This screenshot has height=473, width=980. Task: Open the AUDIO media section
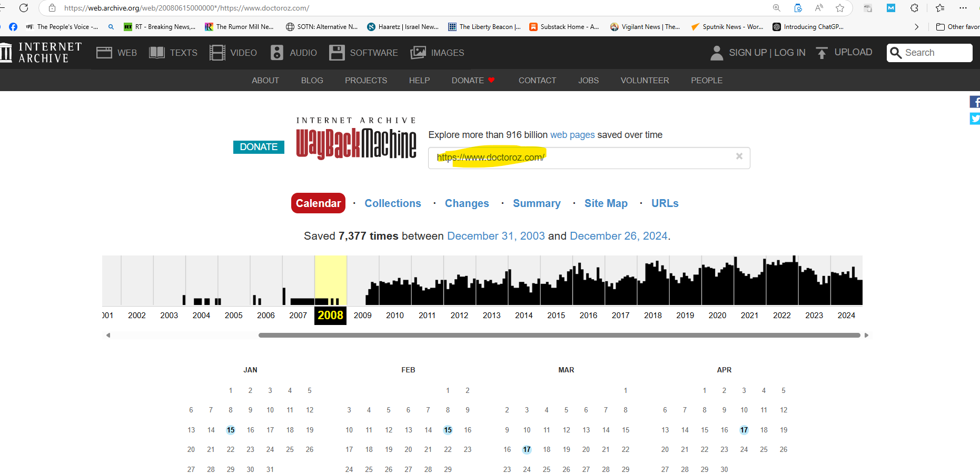click(293, 53)
